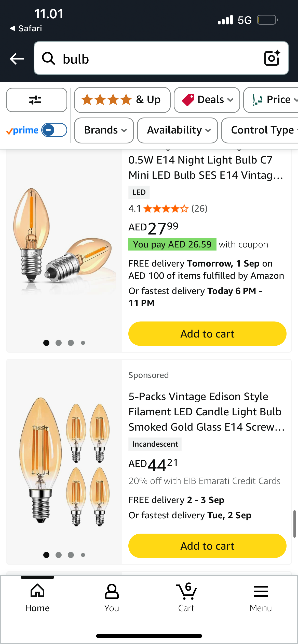The height and width of the screenshot is (644, 298).
Task: Open the You account tab
Action: pos(112,598)
